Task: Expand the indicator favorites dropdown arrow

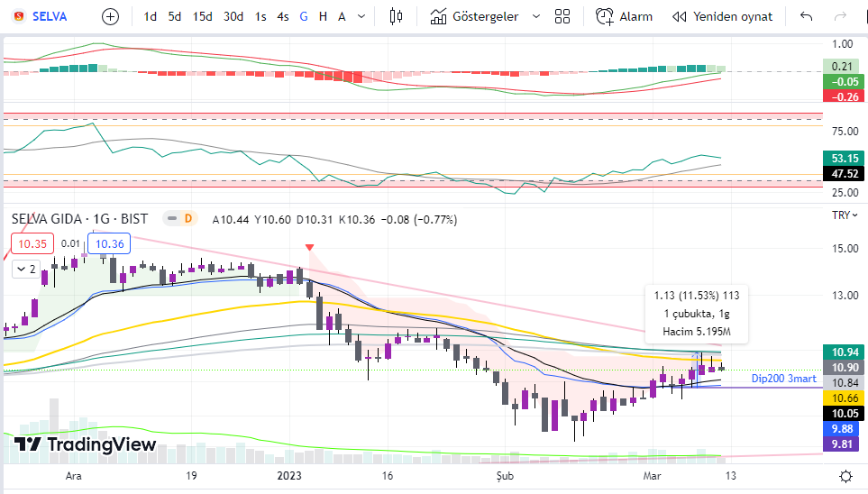Action: tap(536, 16)
